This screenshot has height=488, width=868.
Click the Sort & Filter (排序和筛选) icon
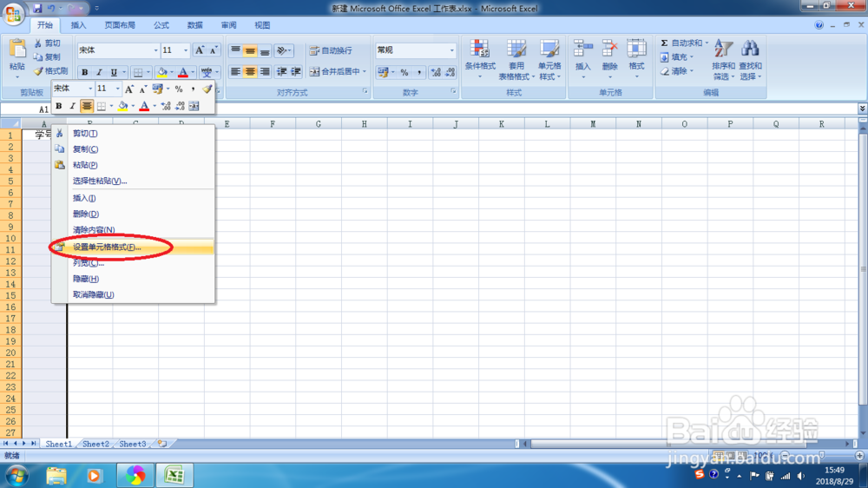coord(723,49)
